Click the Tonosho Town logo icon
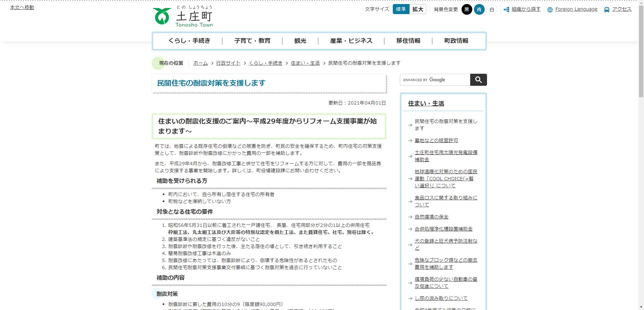This screenshot has height=310, width=644. click(x=162, y=15)
